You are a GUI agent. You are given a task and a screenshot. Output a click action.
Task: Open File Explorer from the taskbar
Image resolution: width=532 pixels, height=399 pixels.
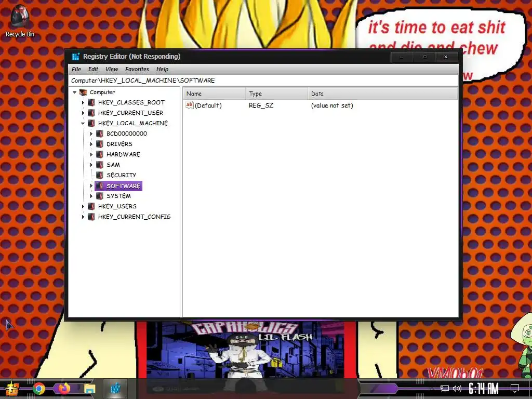tap(89, 389)
